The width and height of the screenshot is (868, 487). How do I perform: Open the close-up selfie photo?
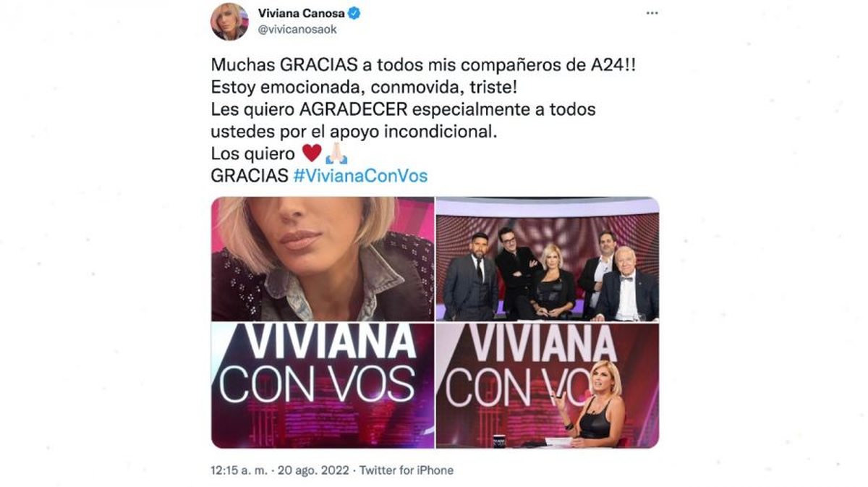[x=322, y=259]
